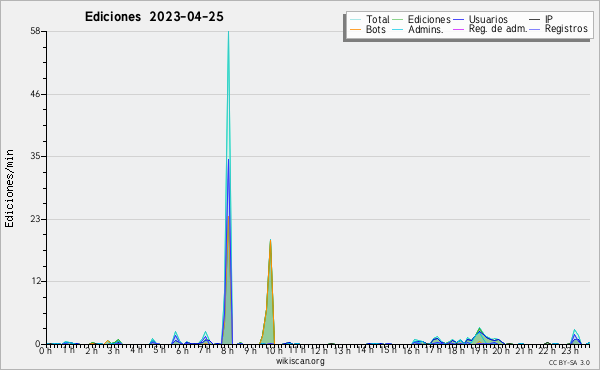This screenshot has width=600, height=370.
Task: Click the cyan Total legend line swatch
Action: click(x=355, y=20)
